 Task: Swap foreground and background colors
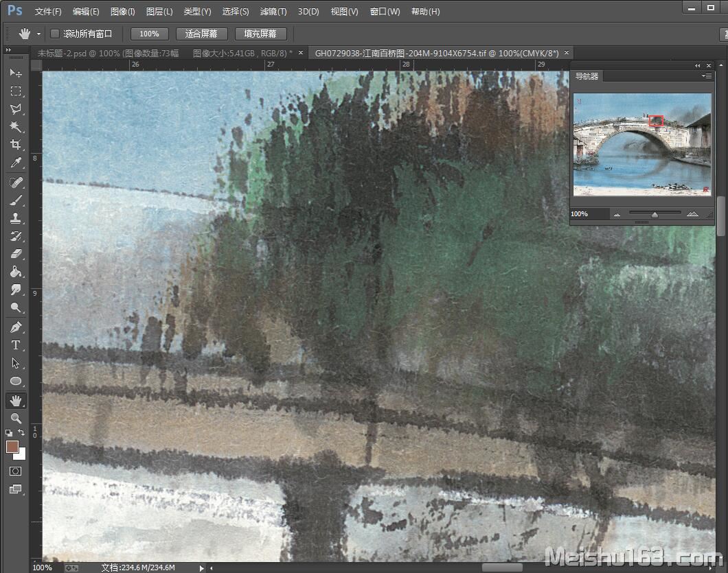click(21, 432)
